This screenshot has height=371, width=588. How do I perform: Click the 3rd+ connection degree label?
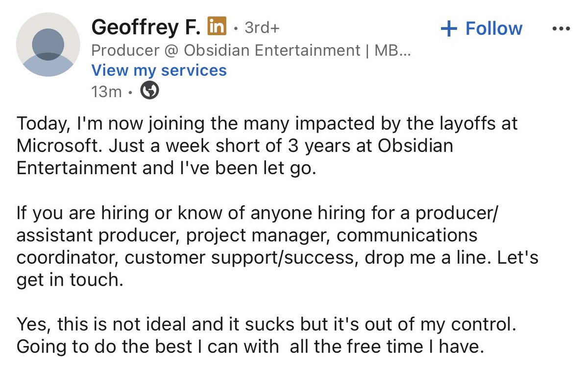pyautogui.click(x=262, y=28)
